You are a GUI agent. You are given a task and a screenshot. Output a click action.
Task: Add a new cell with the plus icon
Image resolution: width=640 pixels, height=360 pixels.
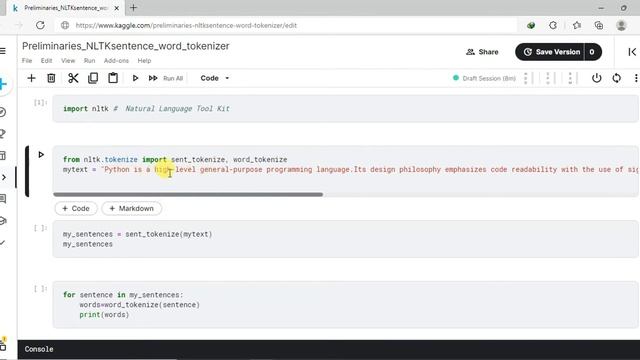(31, 78)
